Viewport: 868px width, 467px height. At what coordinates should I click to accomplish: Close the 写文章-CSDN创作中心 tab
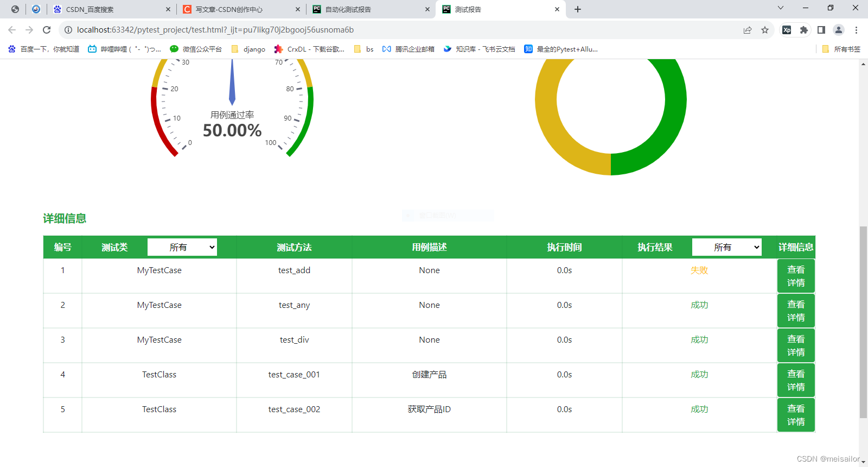[298, 9]
